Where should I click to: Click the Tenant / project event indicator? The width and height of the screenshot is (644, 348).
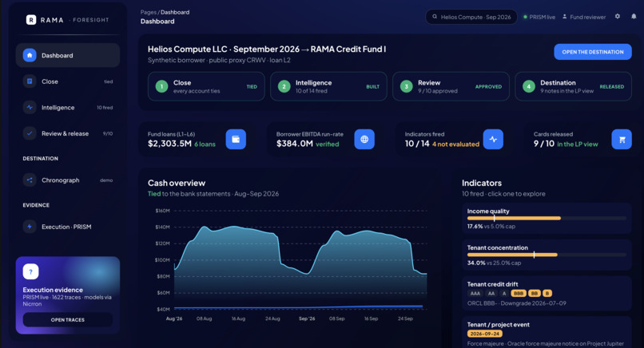point(547,332)
